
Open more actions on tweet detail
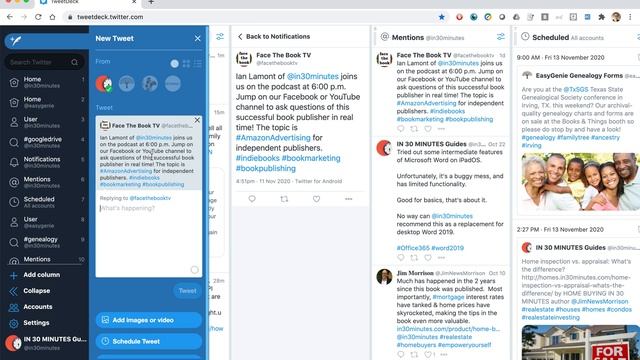(348, 199)
